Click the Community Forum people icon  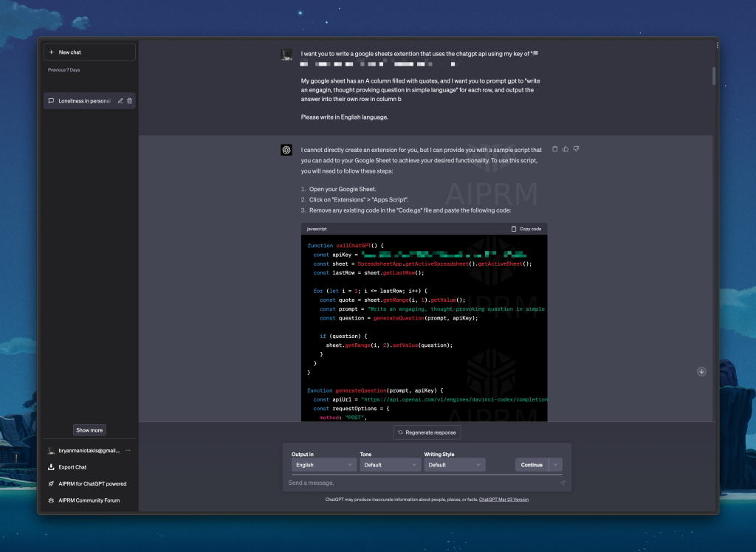(51, 500)
